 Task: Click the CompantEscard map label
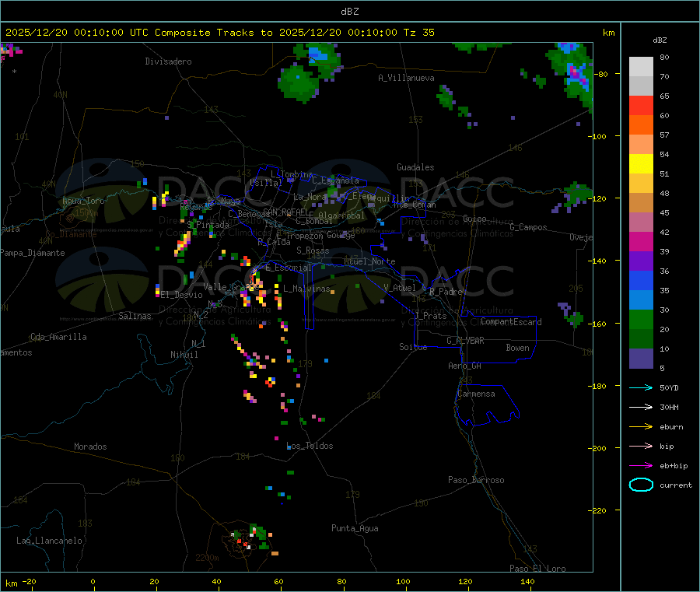[511, 321]
